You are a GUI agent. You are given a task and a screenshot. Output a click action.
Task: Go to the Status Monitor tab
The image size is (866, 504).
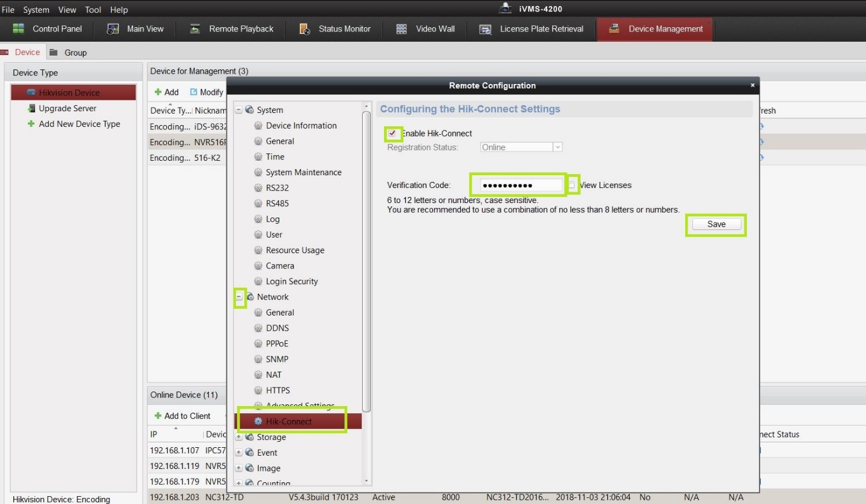pyautogui.click(x=335, y=29)
